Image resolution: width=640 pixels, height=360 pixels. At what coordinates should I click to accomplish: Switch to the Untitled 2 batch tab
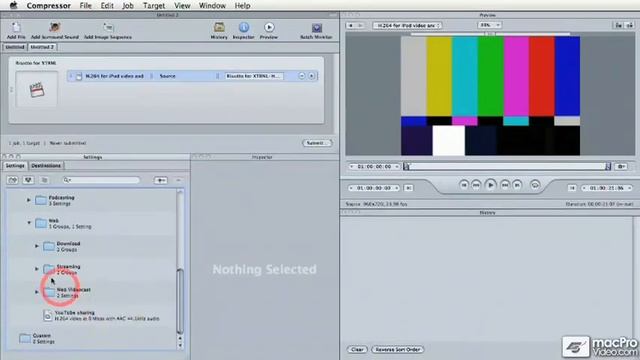pyautogui.click(x=42, y=47)
